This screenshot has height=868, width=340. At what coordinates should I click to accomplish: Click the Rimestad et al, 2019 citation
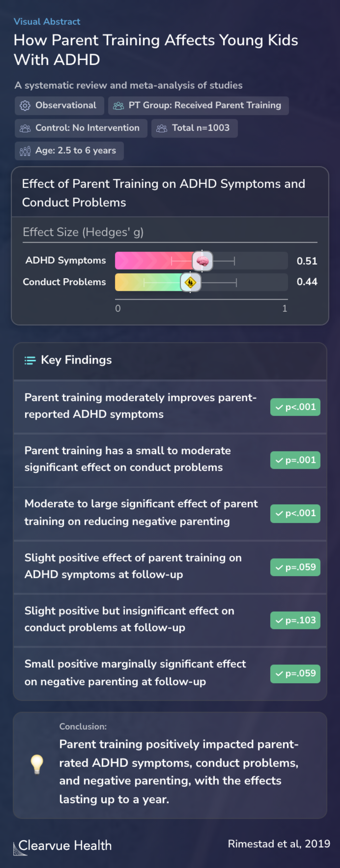point(279,843)
